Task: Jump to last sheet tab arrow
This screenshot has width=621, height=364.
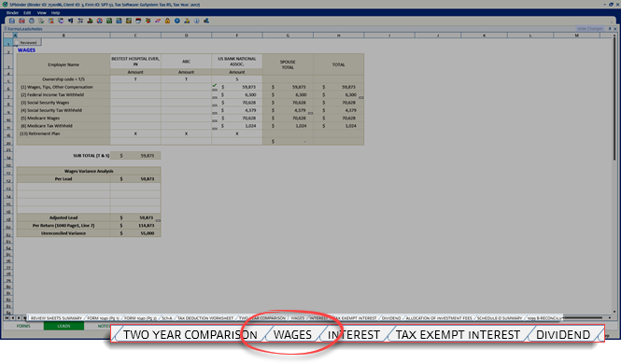Action: pos(23,317)
